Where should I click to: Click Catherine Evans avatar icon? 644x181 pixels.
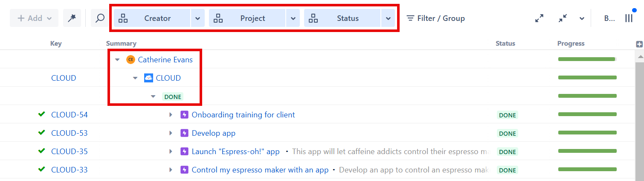[x=131, y=60]
